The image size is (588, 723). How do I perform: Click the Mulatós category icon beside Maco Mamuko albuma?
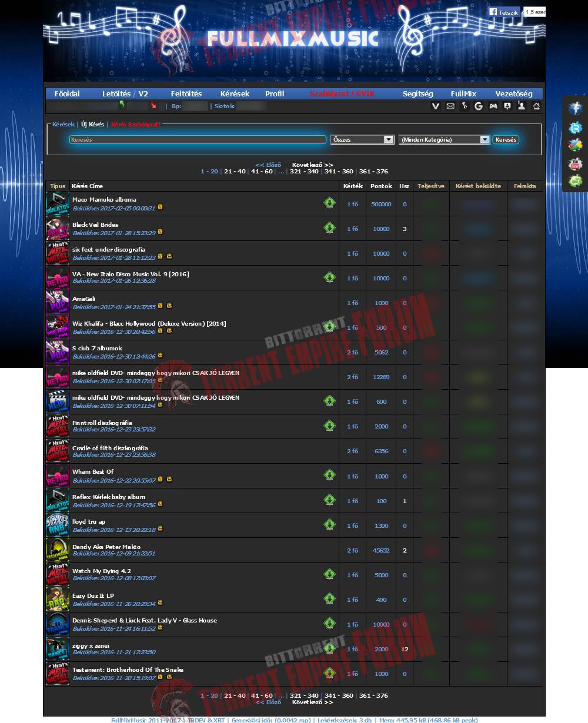[58, 204]
